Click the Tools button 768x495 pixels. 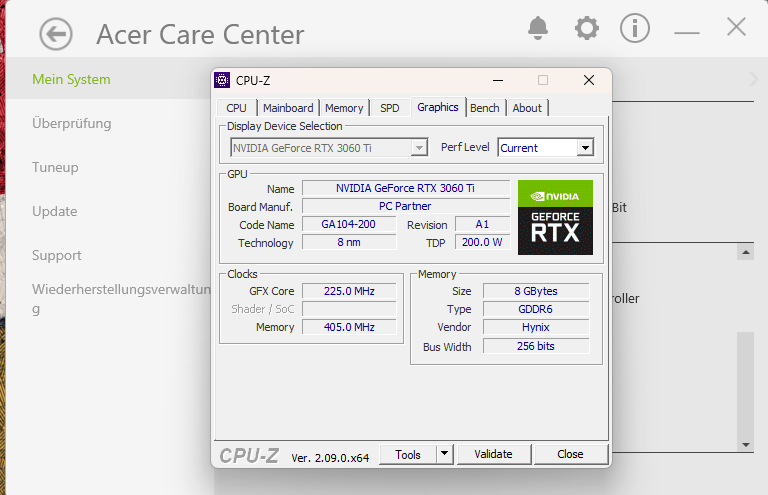tap(408, 455)
